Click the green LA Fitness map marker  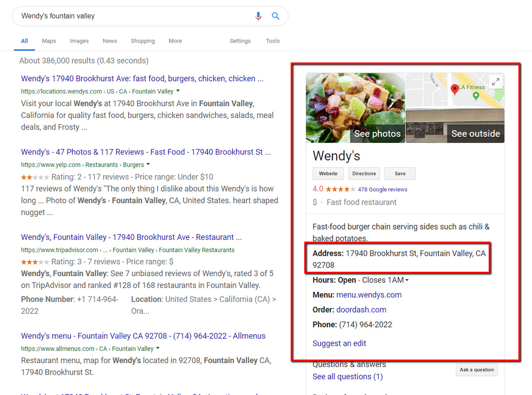(x=476, y=95)
